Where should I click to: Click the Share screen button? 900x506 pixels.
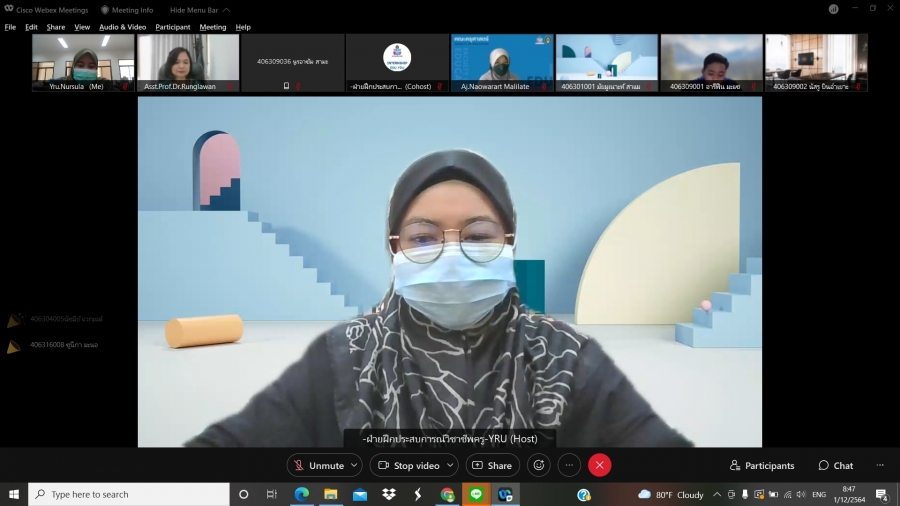tap(492, 465)
